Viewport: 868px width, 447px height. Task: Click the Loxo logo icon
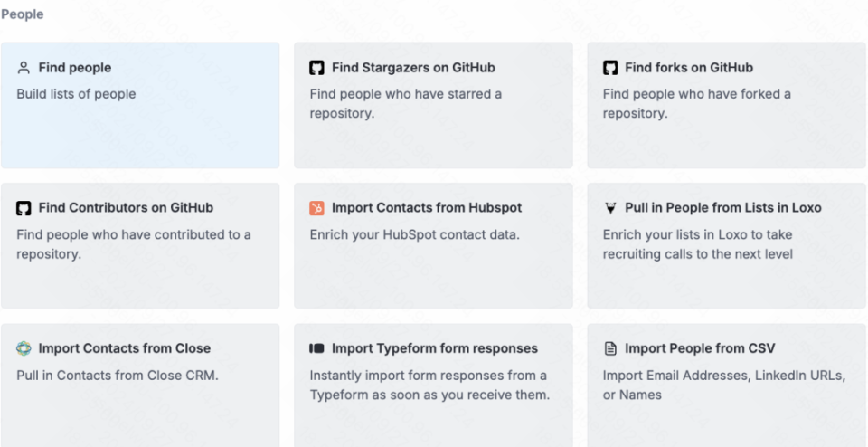[x=610, y=208]
